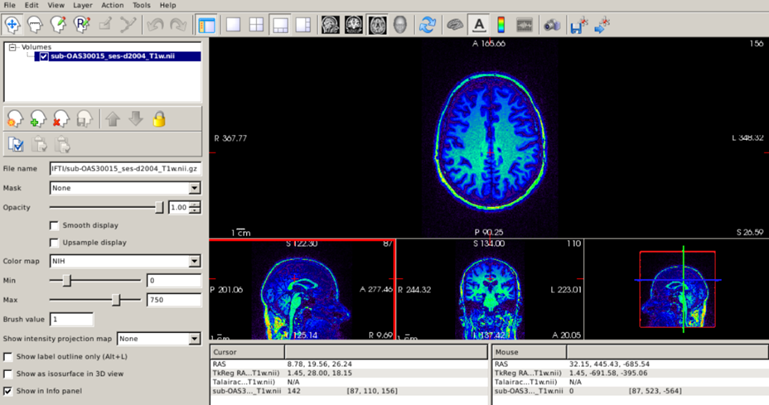Open the Color map dropdown showing NIH
The image size is (769, 405).
point(125,261)
